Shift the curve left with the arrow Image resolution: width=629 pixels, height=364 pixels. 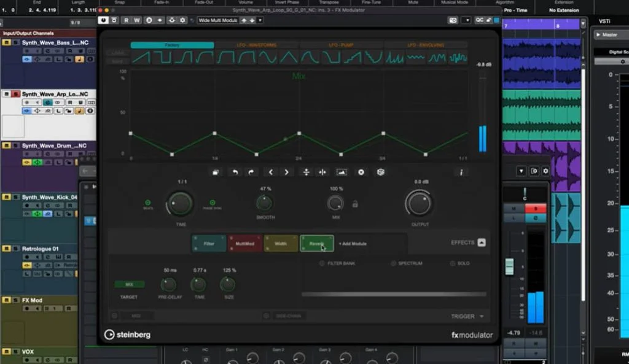[271, 172]
